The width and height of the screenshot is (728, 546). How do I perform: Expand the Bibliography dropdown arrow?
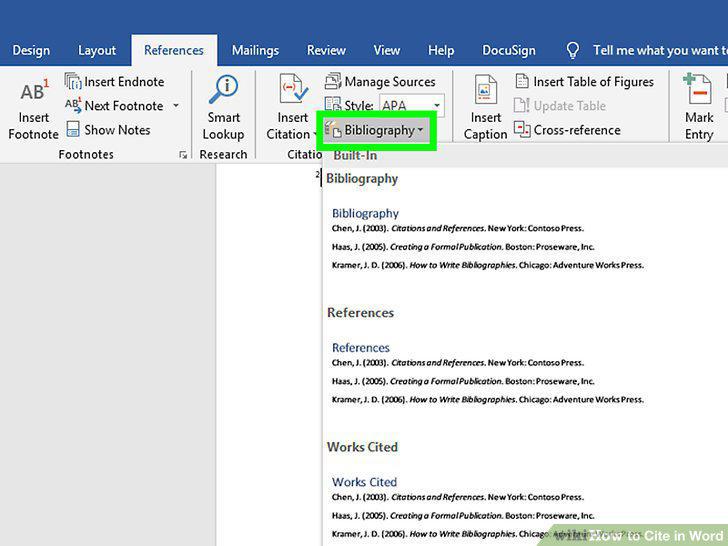tap(420, 130)
